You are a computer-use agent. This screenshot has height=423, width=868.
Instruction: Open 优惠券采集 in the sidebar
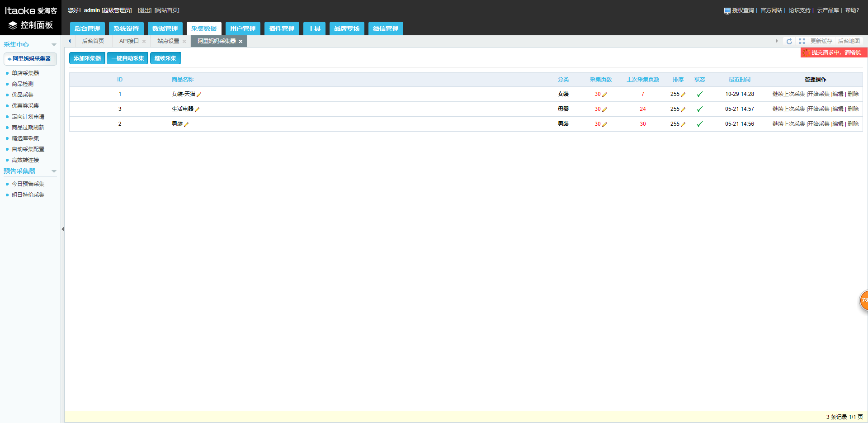25,106
